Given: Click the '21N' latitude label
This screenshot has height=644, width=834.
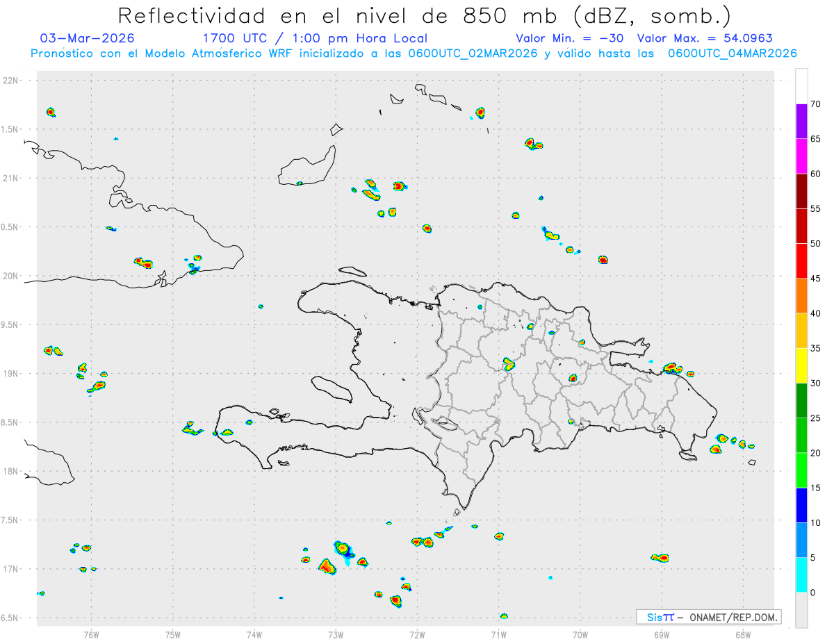Looking at the screenshot, I should [x=12, y=178].
